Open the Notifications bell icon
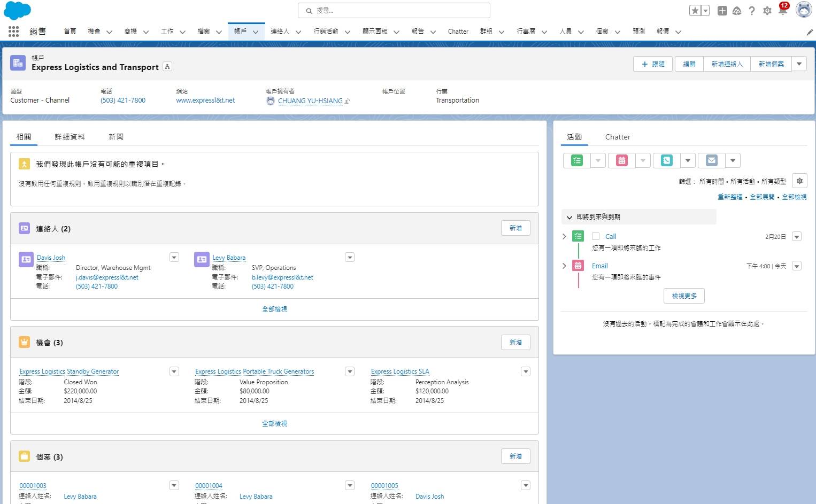Screen dimensions: 816x504 [782, 10]
